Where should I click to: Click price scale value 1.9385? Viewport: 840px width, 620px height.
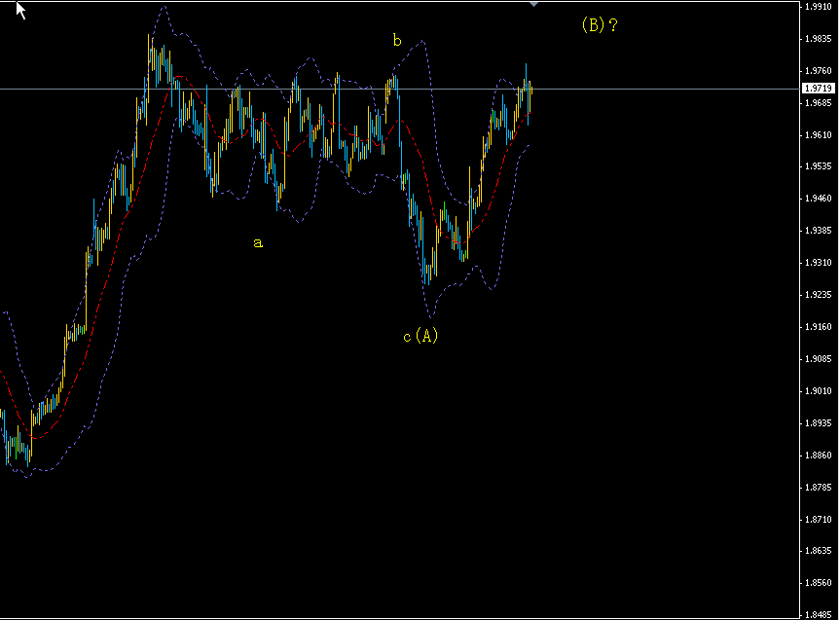[819, 231]
